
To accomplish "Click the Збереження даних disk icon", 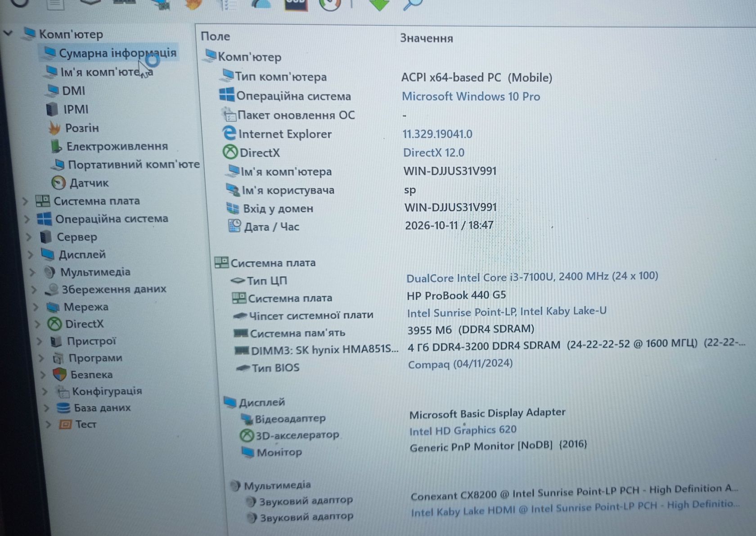I will [52, 289].
